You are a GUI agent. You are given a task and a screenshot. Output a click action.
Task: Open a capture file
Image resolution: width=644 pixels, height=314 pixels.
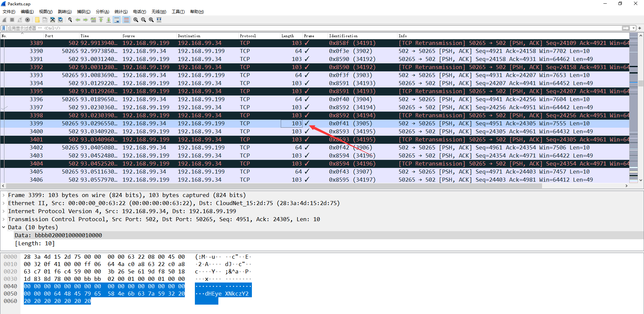click(x=37, y=20)
